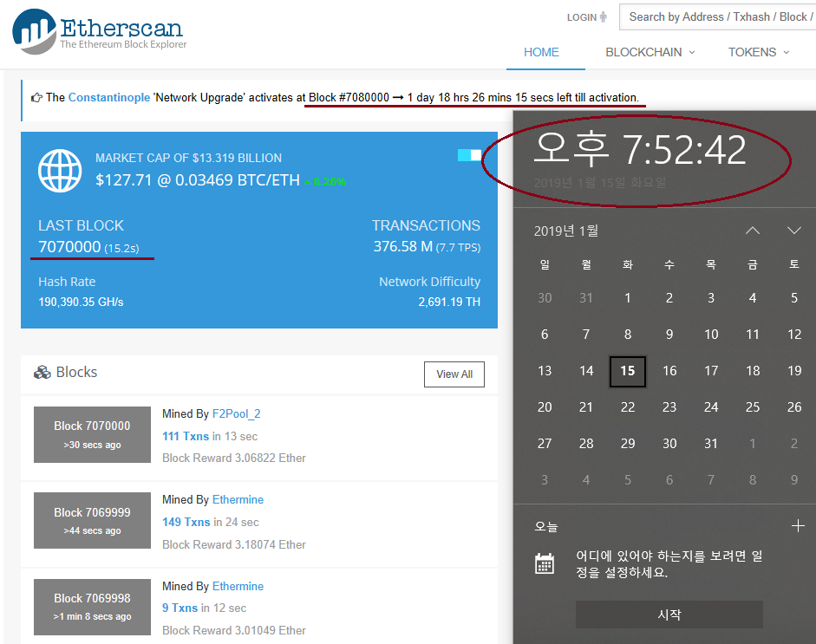Click Block Reward 3.01049 Ether text

point(233,630)
